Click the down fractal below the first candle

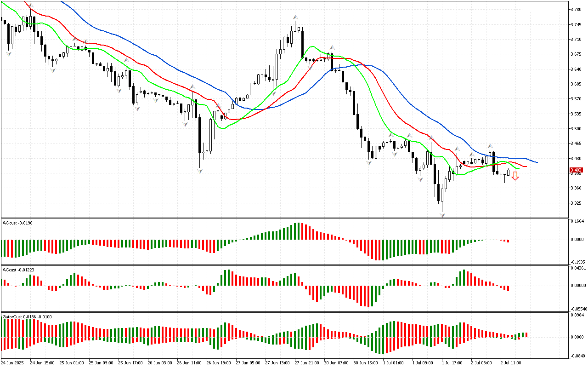(8, 54)
